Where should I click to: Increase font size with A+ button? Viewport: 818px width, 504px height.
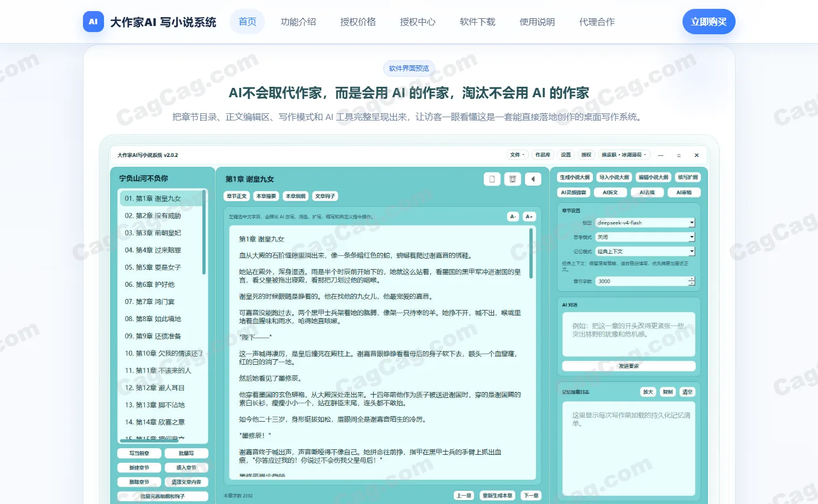529,217
